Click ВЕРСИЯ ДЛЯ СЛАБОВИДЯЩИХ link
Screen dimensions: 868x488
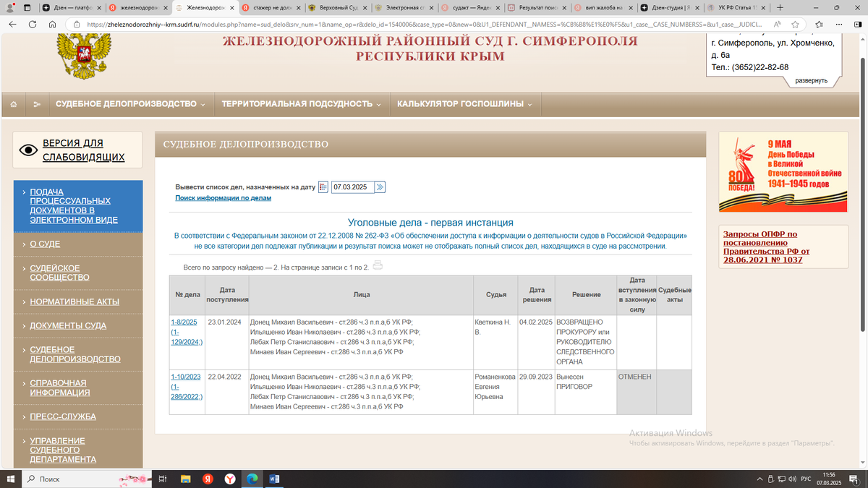click(x=83, y=150)
